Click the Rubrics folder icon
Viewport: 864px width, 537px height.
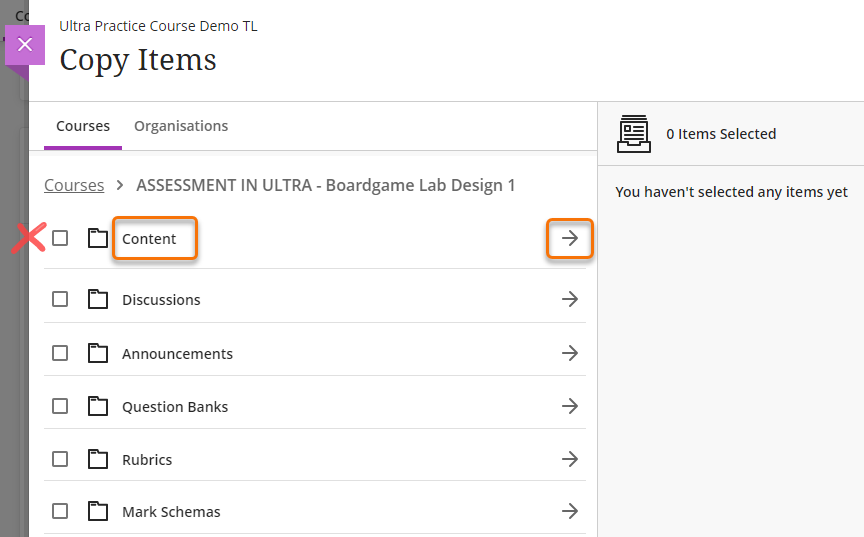point(97,459)
